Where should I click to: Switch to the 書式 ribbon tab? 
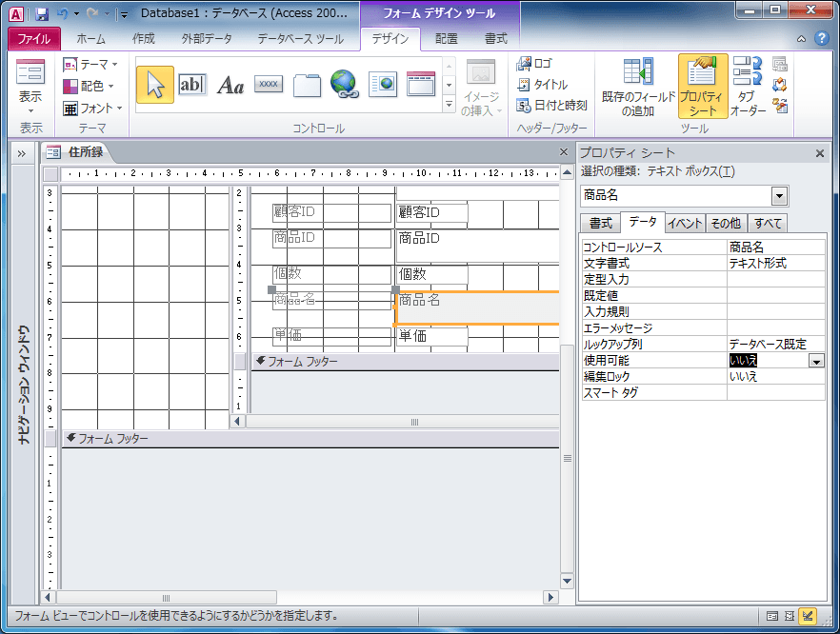pos(495,38)
